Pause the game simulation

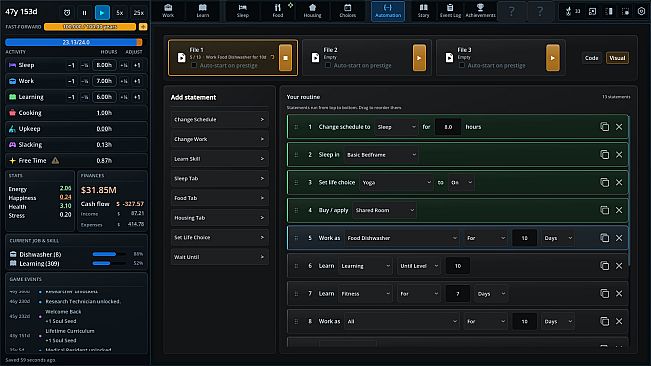coord(84,12)
